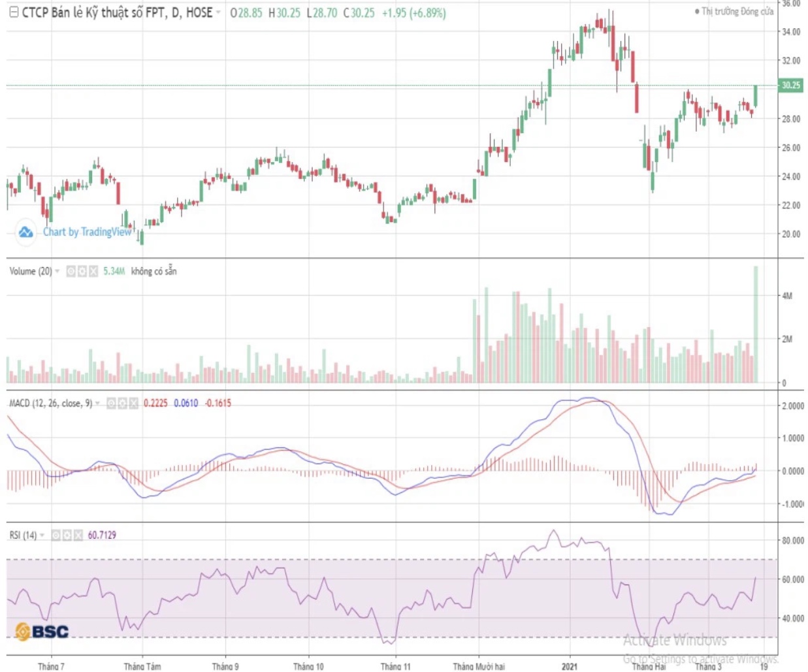The image size is (808, 672).
Task: Remove the MACD indicator with X icon
Action: point(133,404)
